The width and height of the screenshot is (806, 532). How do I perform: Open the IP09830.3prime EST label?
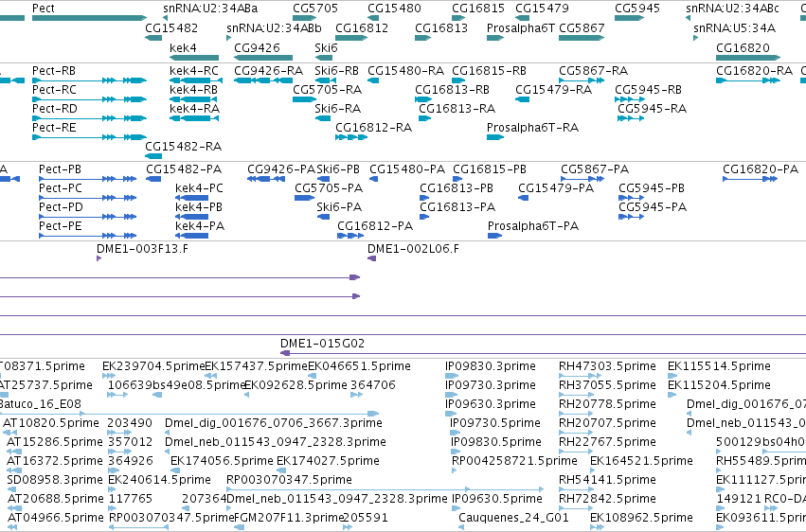coord(491,366)
